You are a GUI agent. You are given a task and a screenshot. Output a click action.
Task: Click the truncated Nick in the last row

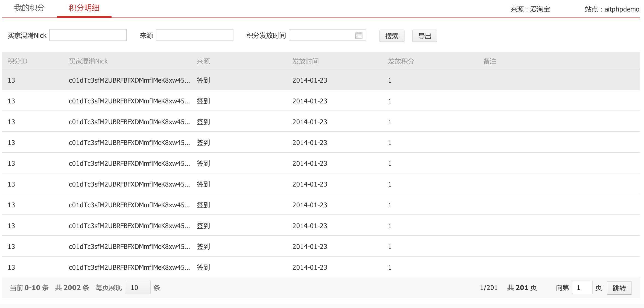click(x=129, y=267)
